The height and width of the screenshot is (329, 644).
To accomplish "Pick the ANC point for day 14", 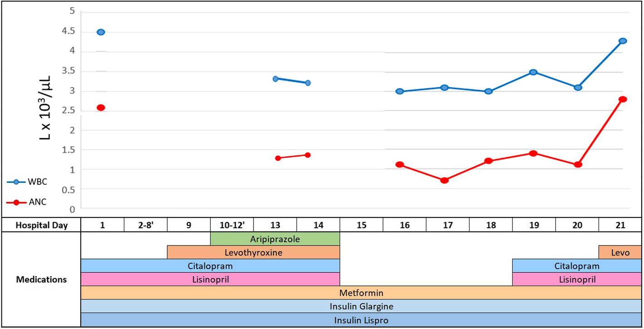I will (x=307, y=155).
